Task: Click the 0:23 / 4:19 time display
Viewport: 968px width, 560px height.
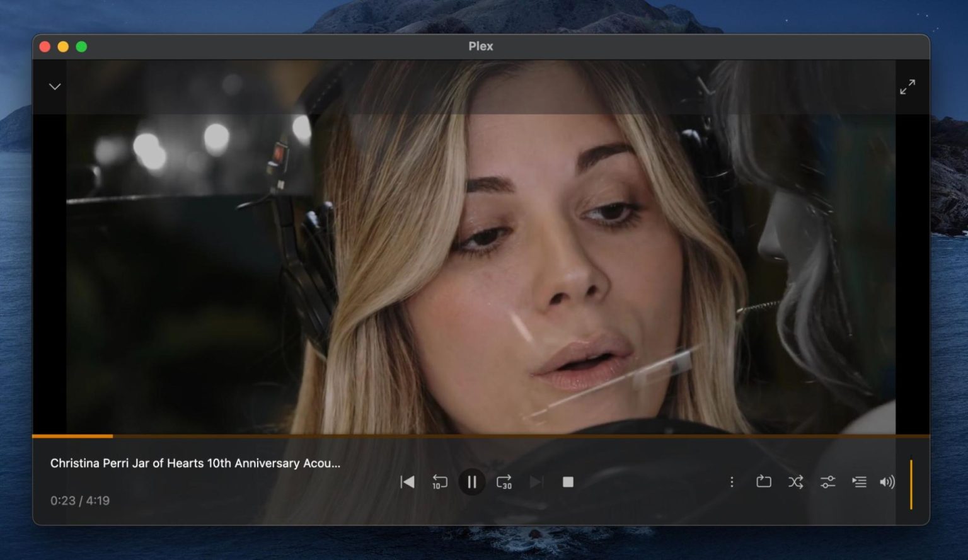Action: tap(80, 501)
